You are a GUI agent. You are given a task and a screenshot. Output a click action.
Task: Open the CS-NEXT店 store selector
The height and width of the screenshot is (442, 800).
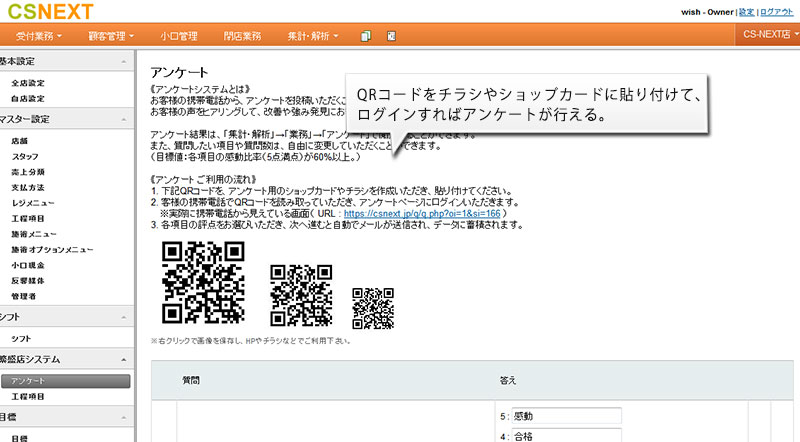click(770, 34)
